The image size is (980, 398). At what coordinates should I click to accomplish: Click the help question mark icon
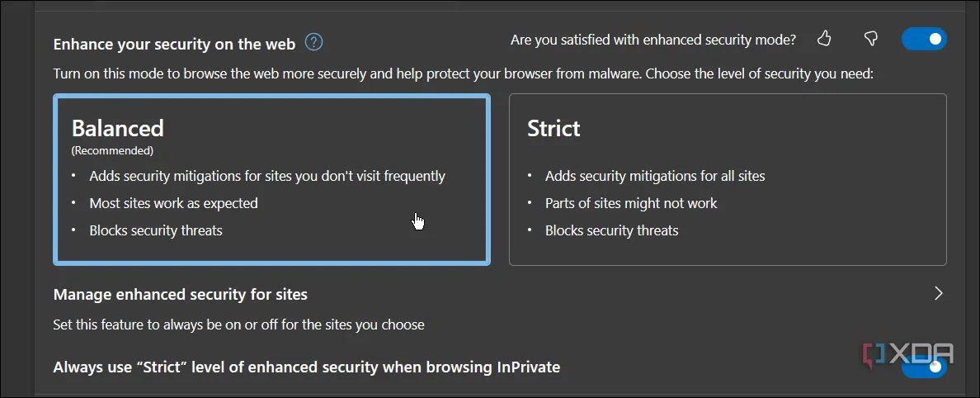point(313,43)
